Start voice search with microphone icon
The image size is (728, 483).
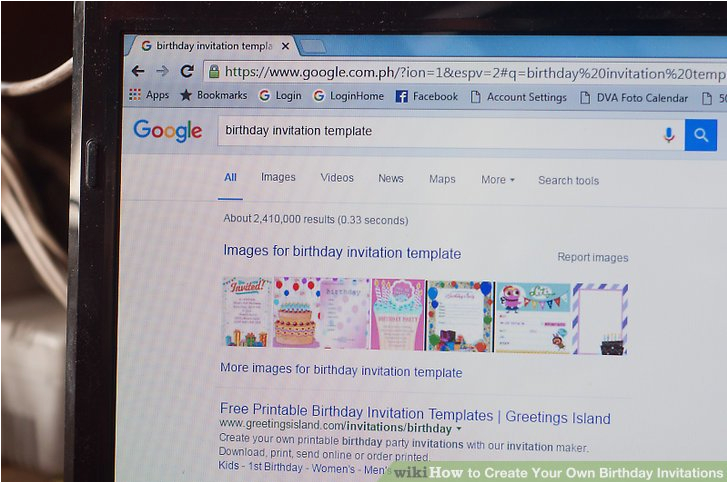tap(669, 135)
